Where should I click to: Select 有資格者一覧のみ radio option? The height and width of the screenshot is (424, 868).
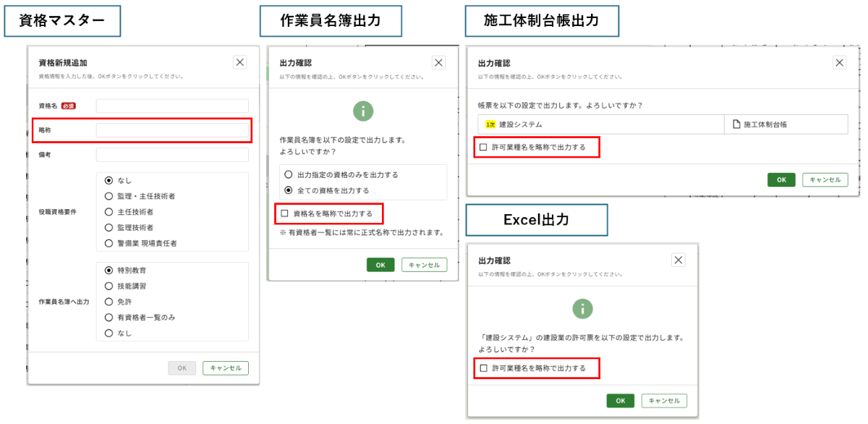[109, 318]
